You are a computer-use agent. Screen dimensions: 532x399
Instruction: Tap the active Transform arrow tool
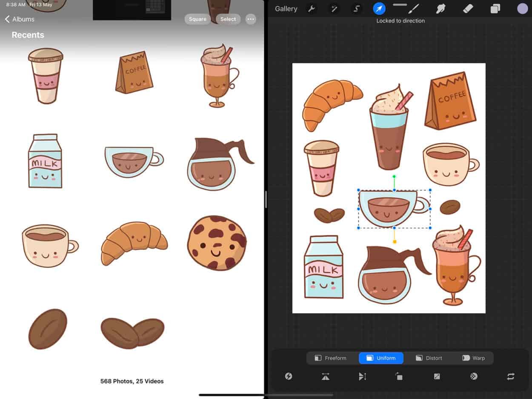coord(379,9)
